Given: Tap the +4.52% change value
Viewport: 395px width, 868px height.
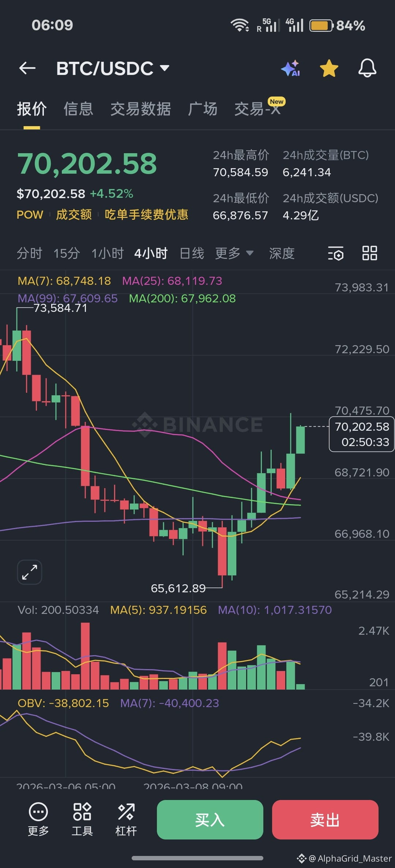Looking at the screenshot, I should [112, 193].
